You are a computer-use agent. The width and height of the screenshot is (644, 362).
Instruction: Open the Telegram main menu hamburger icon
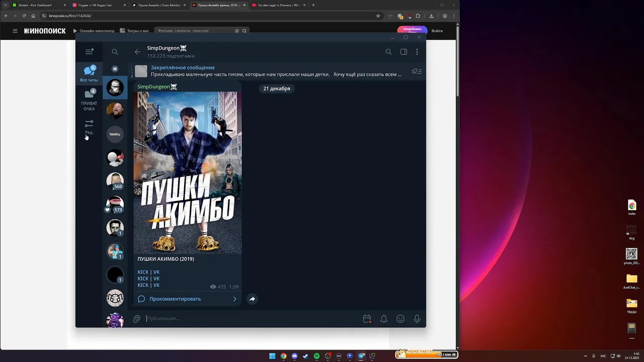(89, 51)
